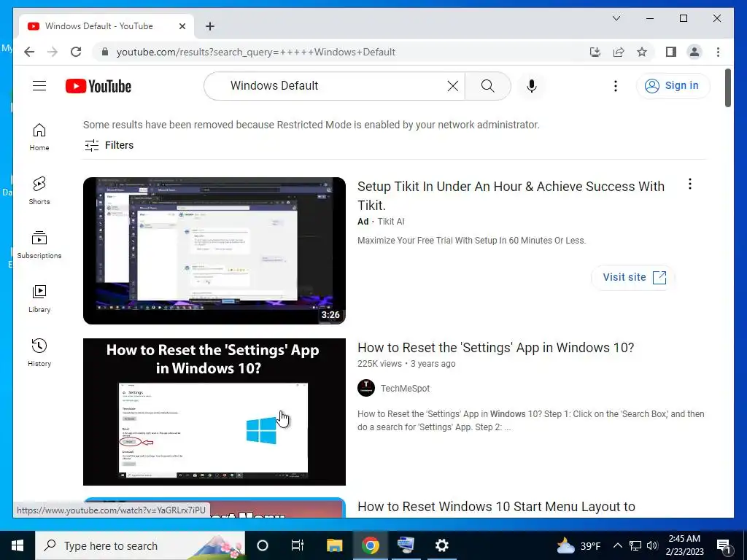Open the YouTube hamburger guide menu

tap(39, 86)
